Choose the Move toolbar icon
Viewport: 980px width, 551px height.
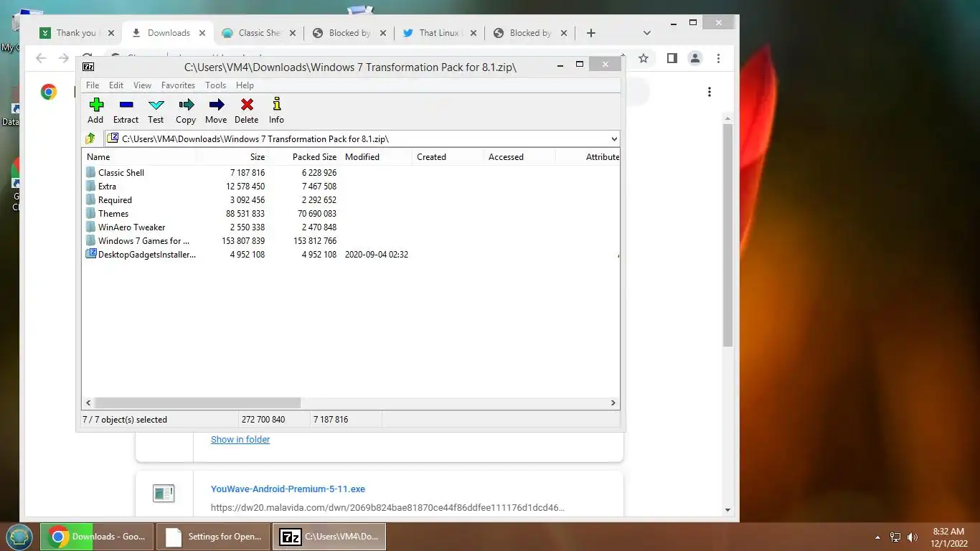tap(216, 105)
